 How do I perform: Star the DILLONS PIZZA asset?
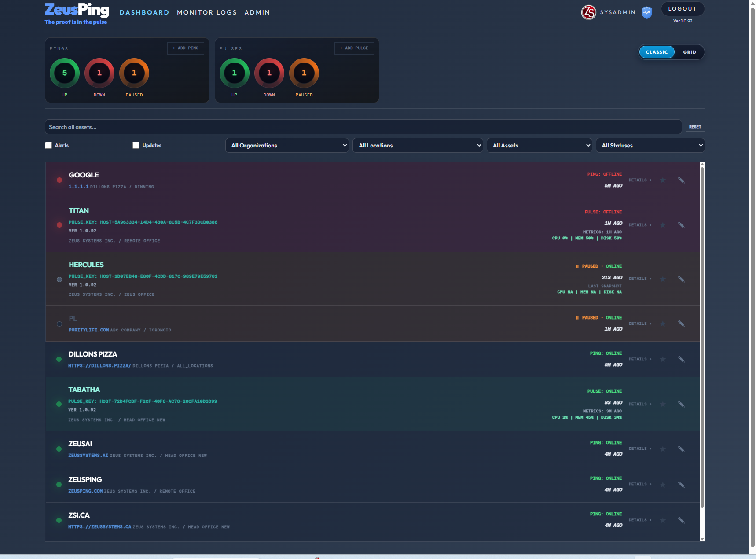(x=663, y=359)
